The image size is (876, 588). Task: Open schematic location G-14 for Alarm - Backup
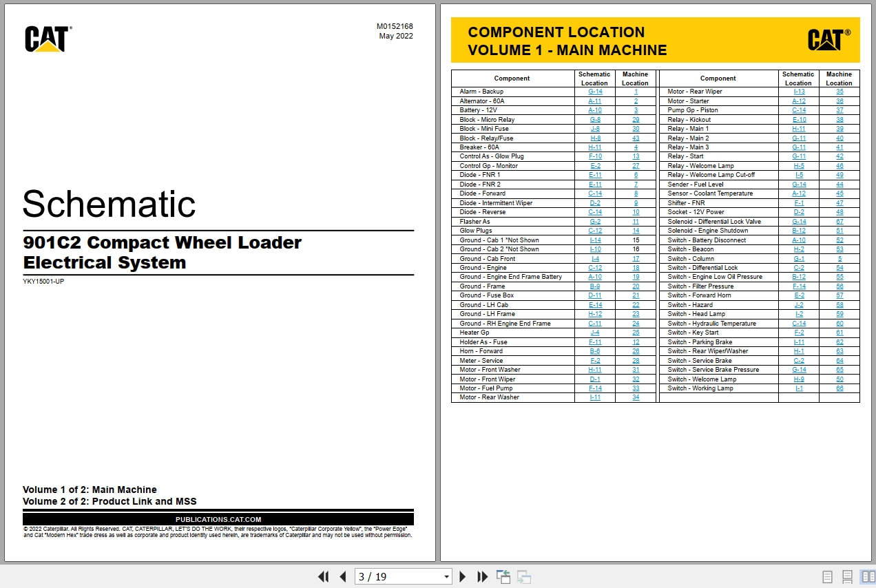[x=595, y=92]
